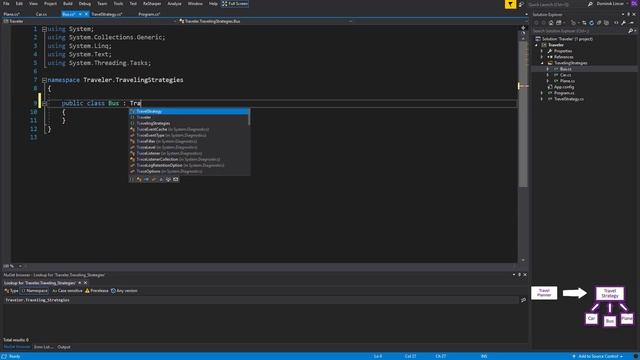Open the Any version filter

[x=124, y=291]
